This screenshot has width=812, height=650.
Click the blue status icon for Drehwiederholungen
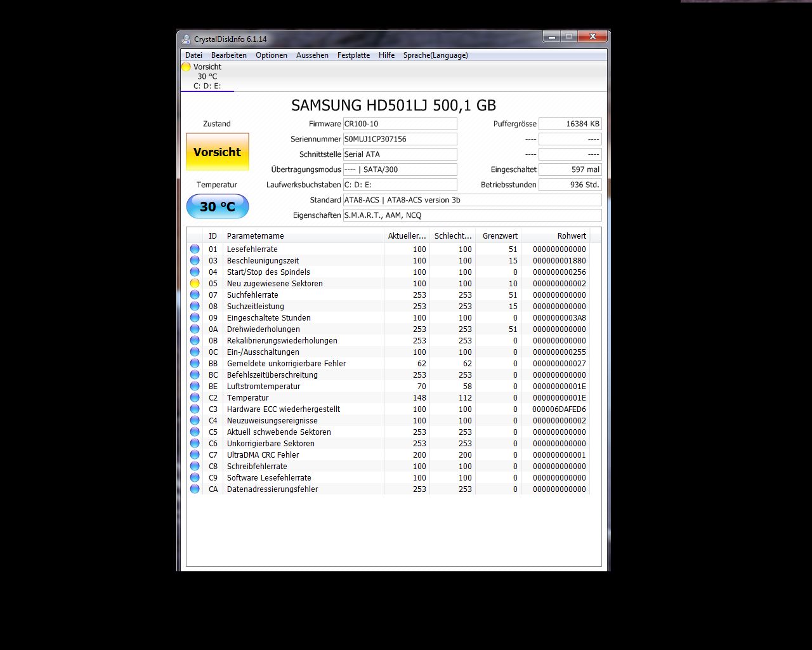pos(195,329)
